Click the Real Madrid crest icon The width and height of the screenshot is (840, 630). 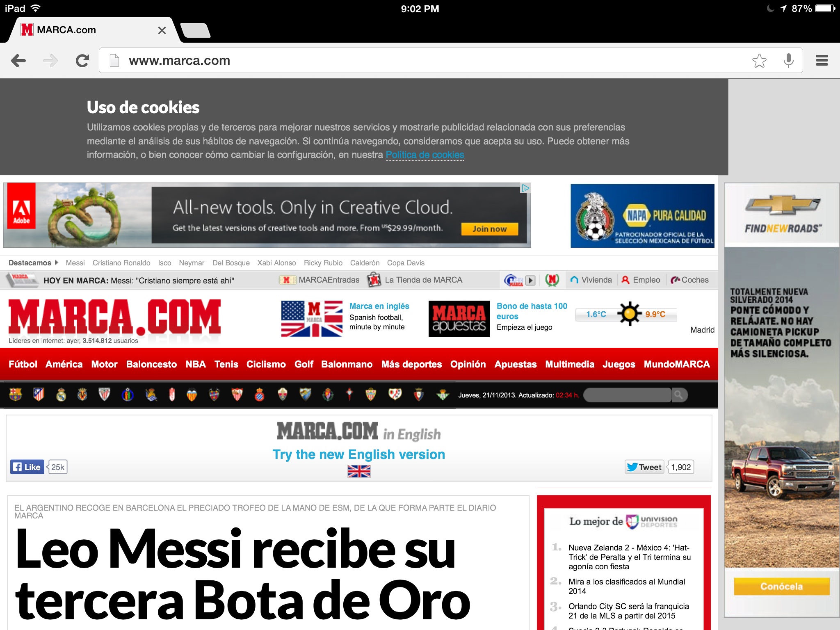(x=61, y=395)
